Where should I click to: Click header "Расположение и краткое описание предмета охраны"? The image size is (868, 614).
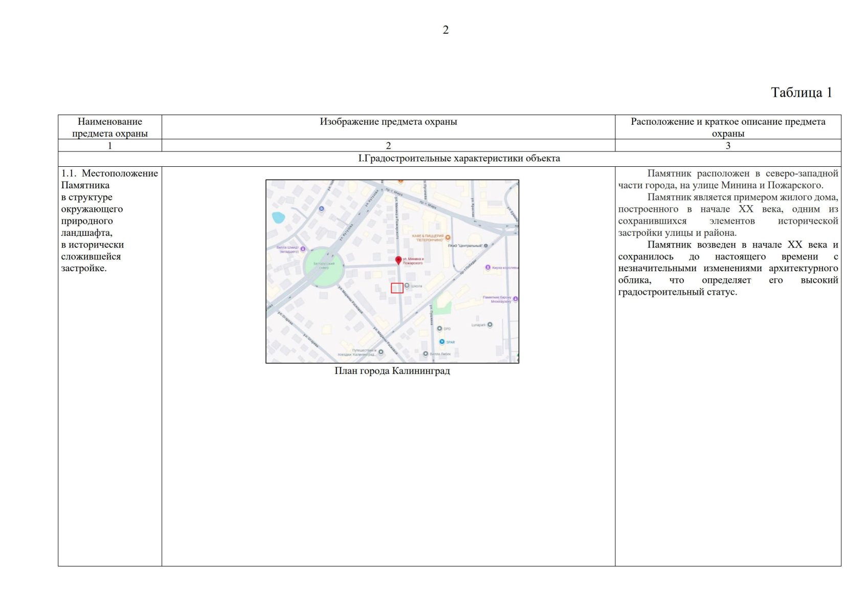(728, 127)
